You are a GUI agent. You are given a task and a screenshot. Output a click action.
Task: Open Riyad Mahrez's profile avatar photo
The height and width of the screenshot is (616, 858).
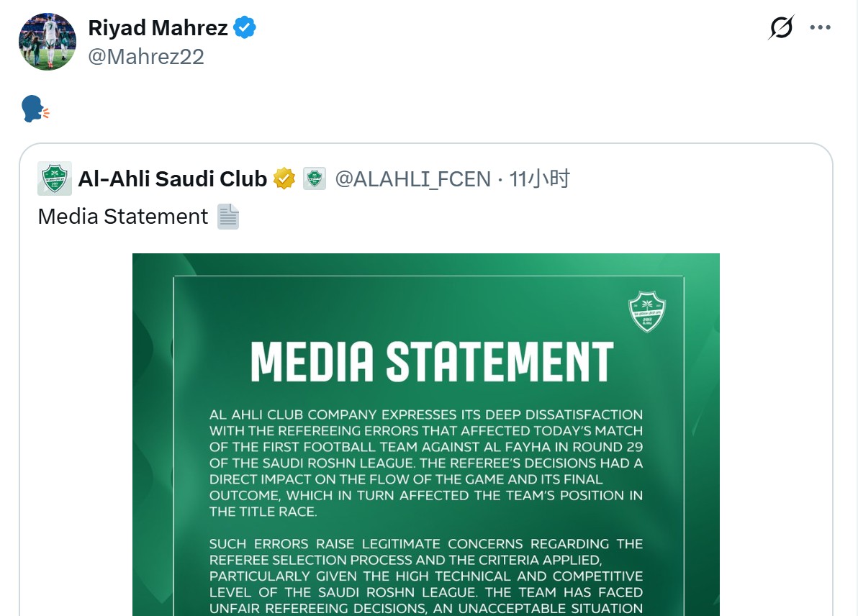48,42
